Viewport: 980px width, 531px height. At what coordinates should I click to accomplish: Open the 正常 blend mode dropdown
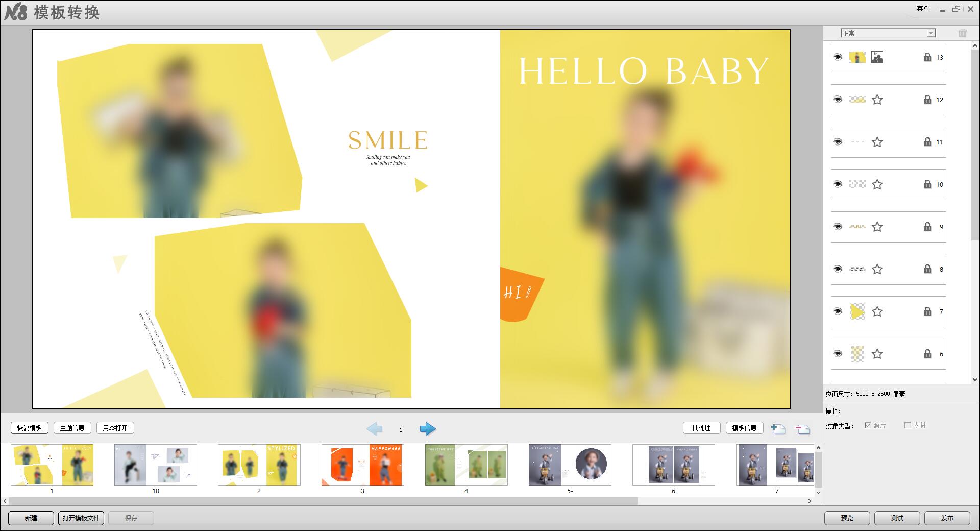pyautogui.click(x=888, y=33)
